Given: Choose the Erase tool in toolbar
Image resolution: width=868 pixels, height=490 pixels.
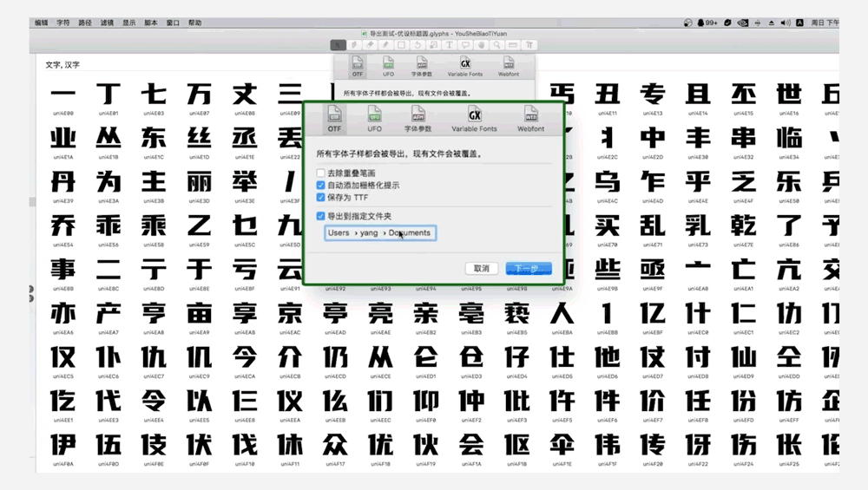Looking at the screenshot, I should coord(370,45).
